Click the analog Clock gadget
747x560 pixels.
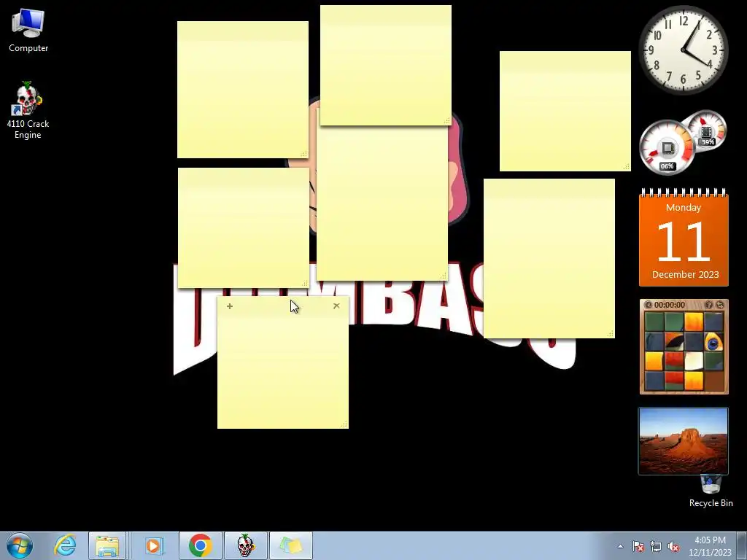pyautogui.click(x=683, y=50)
